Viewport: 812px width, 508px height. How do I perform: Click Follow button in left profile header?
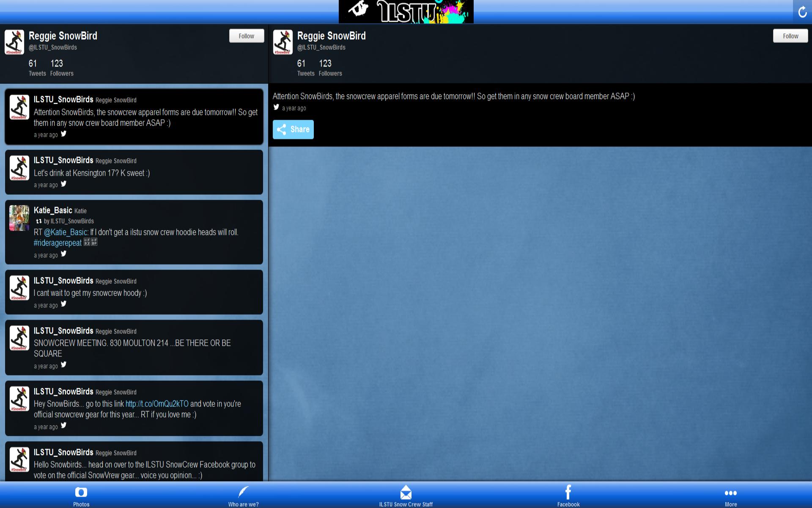247,36
